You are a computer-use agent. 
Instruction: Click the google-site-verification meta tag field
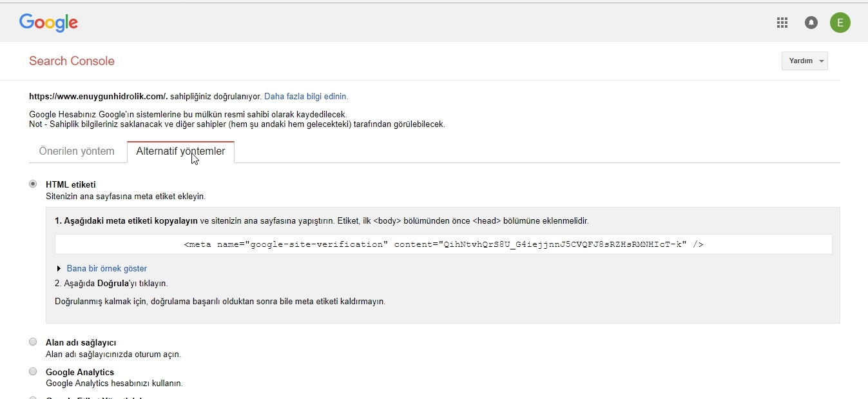click(x=443, y=244)
